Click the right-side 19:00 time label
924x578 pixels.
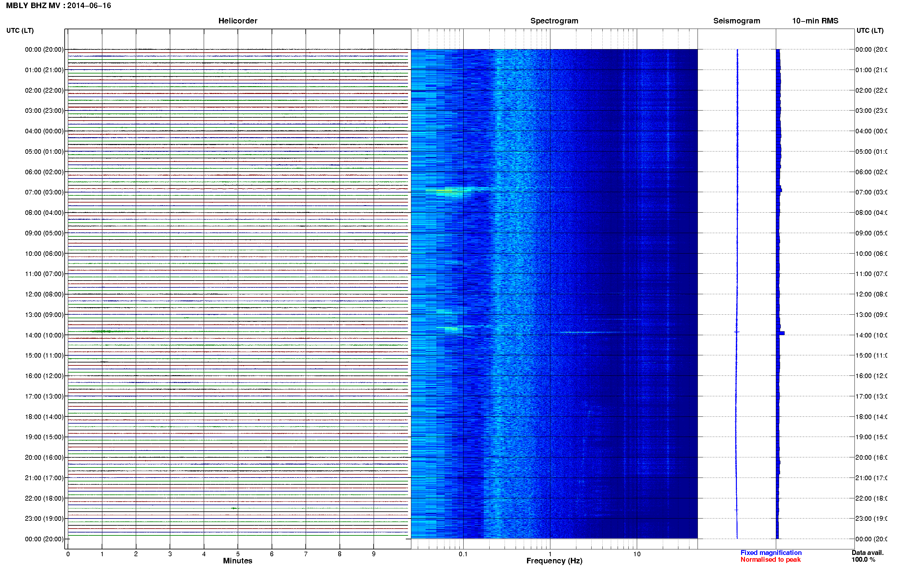[871, 437]
